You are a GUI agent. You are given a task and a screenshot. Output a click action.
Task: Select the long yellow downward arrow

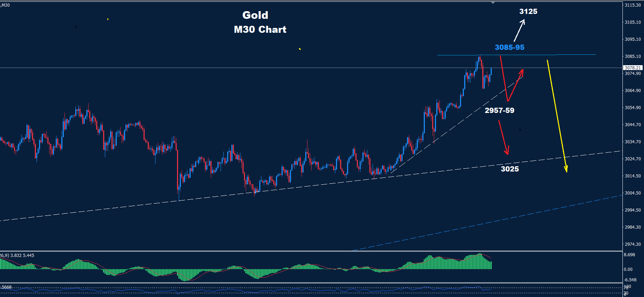click(557, 115)
